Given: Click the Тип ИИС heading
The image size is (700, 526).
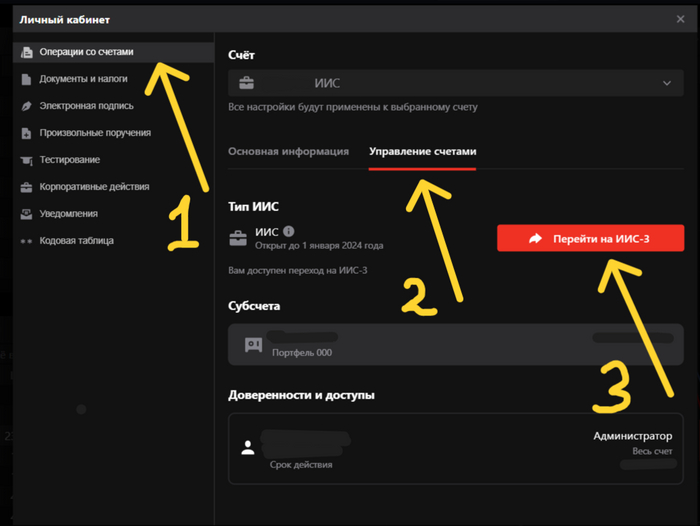Looking at the screenshot, I should 253,207.
